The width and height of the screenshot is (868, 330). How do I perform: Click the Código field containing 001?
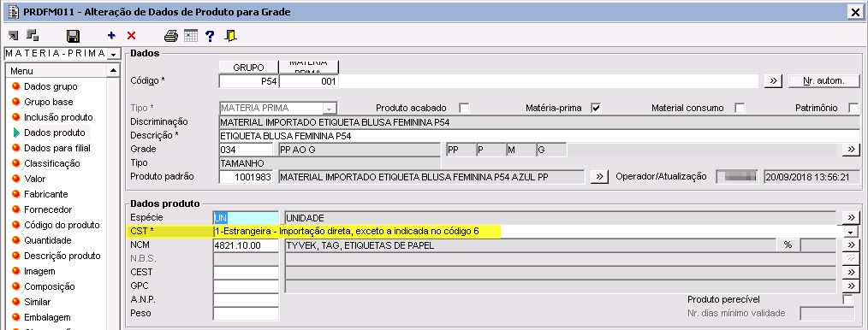[x=309, y=81]
